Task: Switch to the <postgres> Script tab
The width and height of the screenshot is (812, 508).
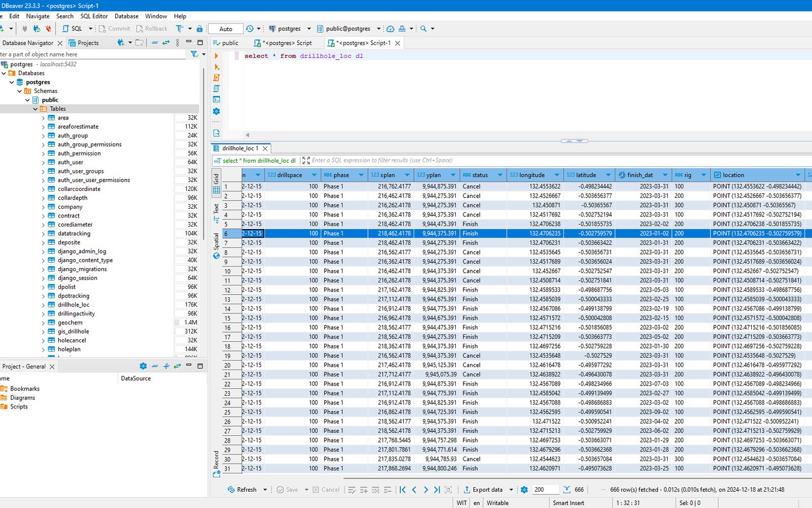Action: (x=283, y=43)
